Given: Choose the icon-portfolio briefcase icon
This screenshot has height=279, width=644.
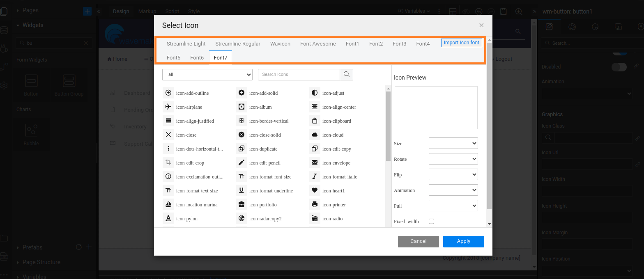Looking at the screenshot, I should pyautogui.click(x=241, y=205).
